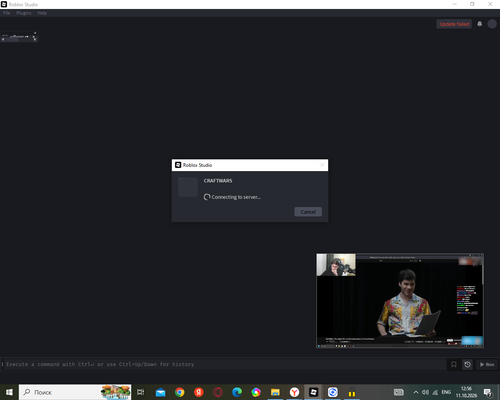Viewport: 500px width, 400px height.
Task: Focus the Execute a command input field
Action: (223, 364)
